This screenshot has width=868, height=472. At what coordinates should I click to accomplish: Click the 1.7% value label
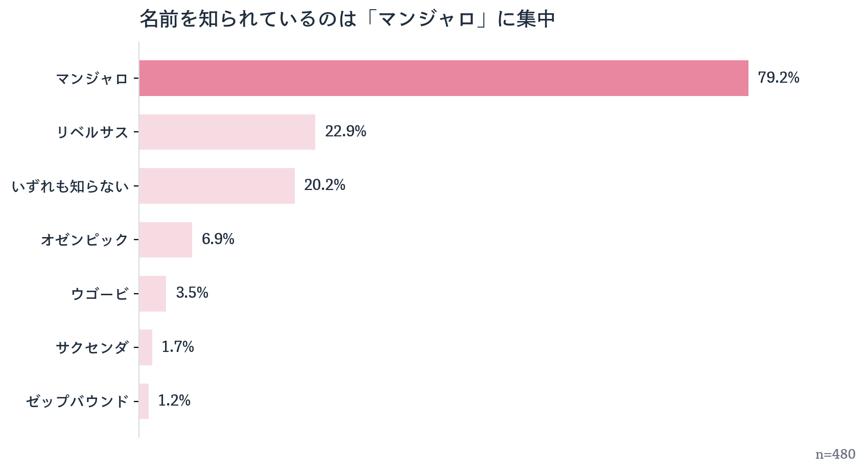tap(178, 347)
